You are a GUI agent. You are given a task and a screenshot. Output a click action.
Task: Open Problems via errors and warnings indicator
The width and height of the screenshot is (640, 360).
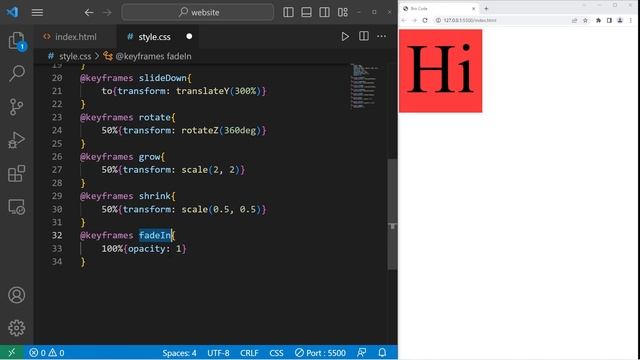pos(47,353)
